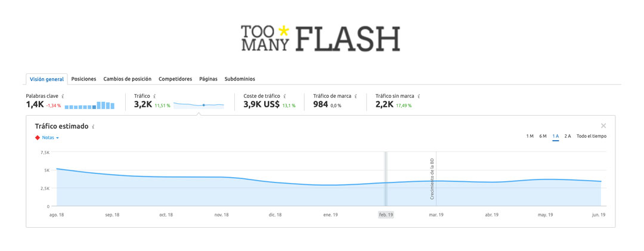This screenshot has height=251, width=644.
Task: Switch to the Posiciones tab
Action: tap(84, 79)
